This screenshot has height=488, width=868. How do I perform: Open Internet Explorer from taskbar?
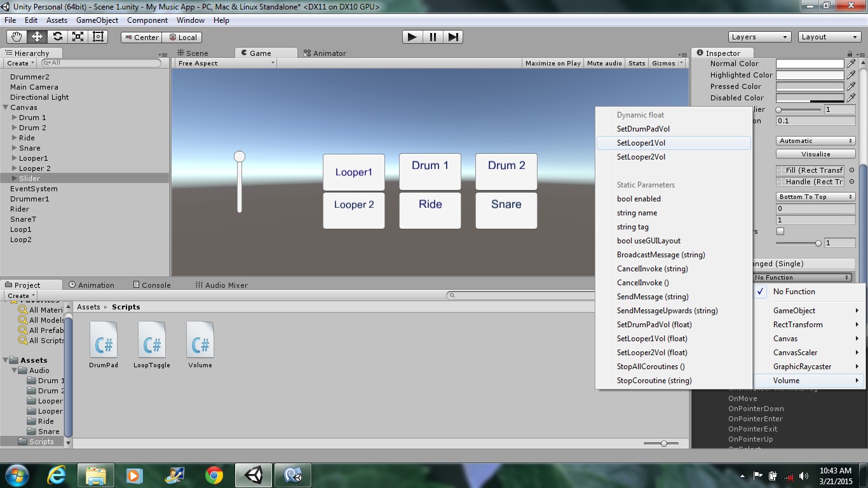point(57,475)
